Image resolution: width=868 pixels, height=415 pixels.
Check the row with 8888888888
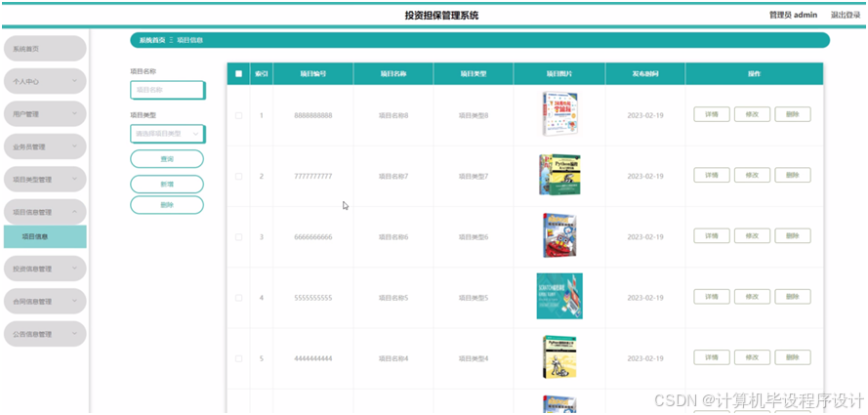238,115
